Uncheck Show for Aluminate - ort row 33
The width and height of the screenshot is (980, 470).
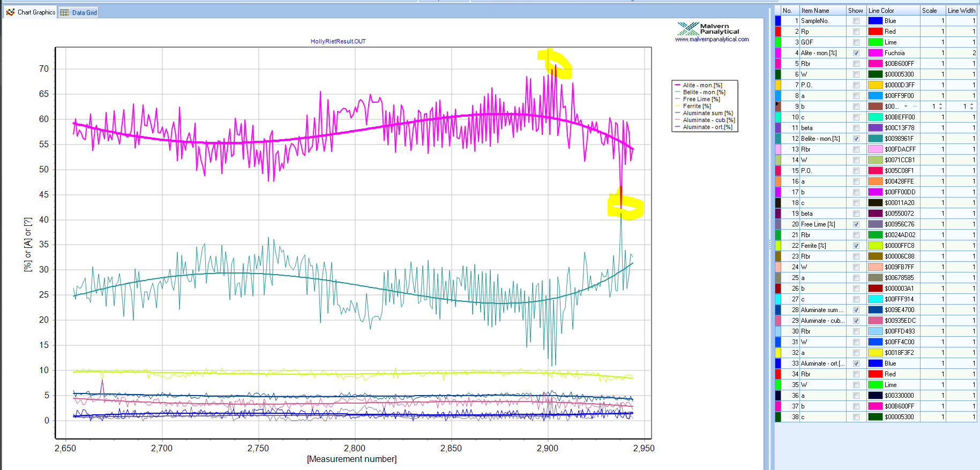pyautogui.click(x=856, y=363)
